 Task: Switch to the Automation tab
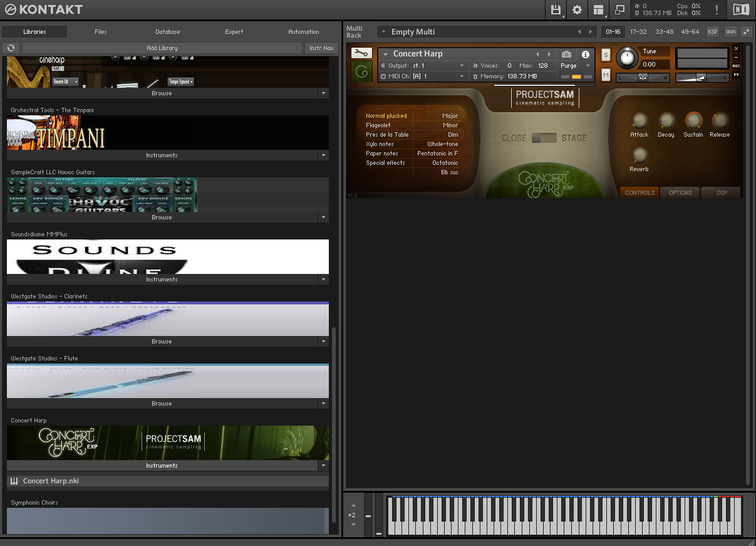304,31
